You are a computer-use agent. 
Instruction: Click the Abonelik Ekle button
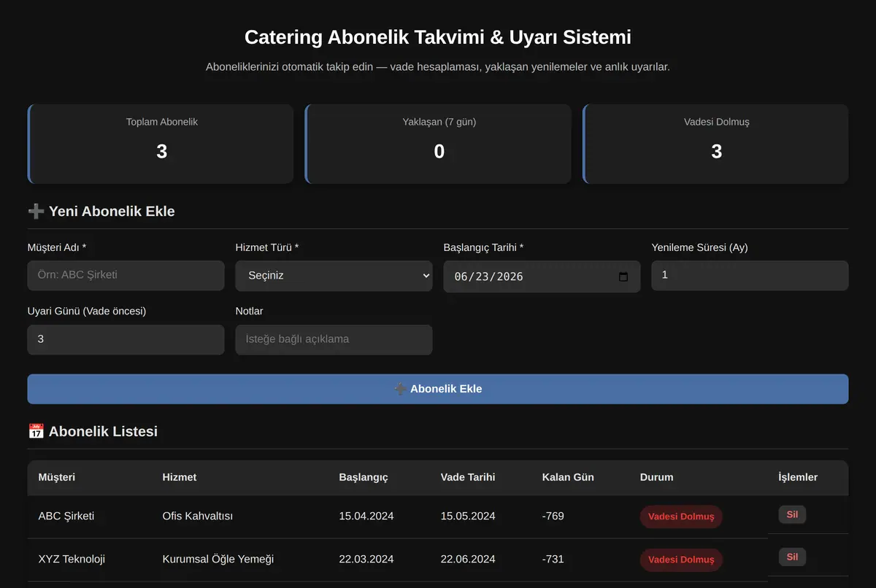point(438,389)
